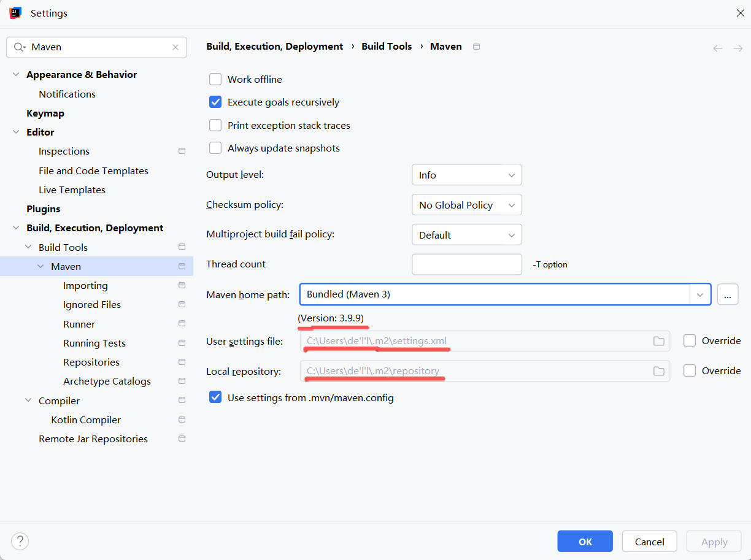This screenshot has width=751, height=560.
Task: Click project-level icon beside Kotlin Compiler
Action: [182, 420]
